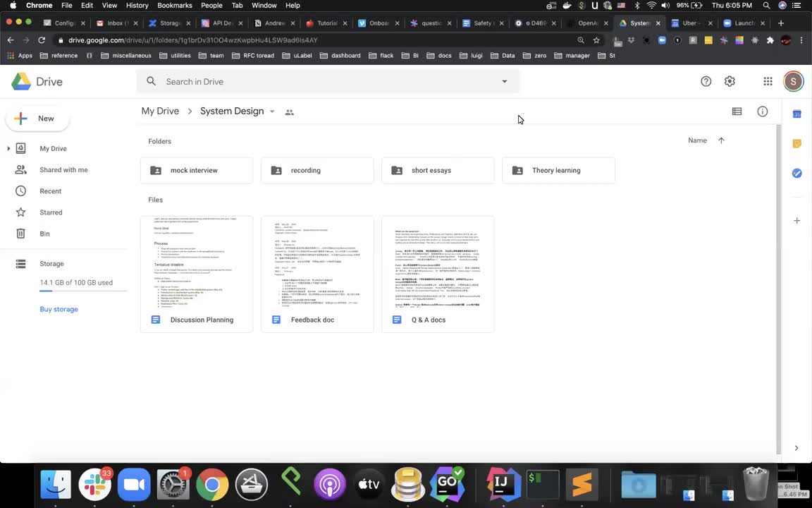Open the Google account avatar menu
Image resolution: width=812 pixels, height=508 pixels.
794,81
